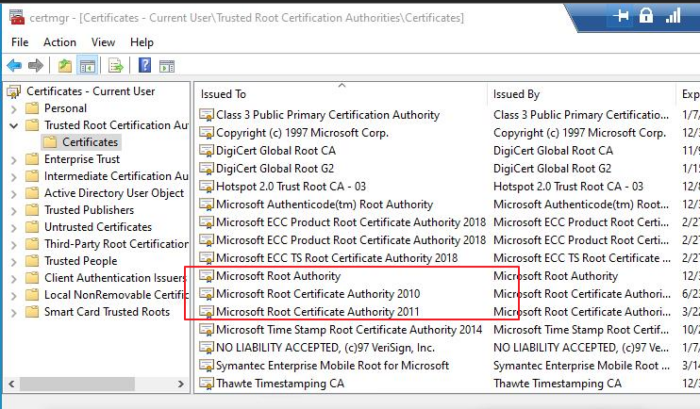
Task: Select Intermediate Certification Authorities tree item
Action: 116,176
